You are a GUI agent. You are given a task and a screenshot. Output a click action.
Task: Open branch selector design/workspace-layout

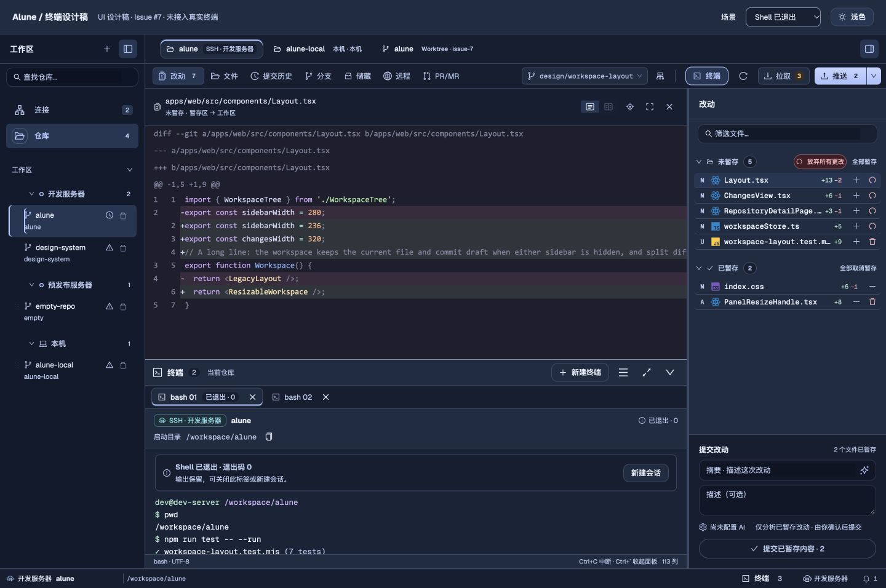pyautogui.click(x=585, y=76)
